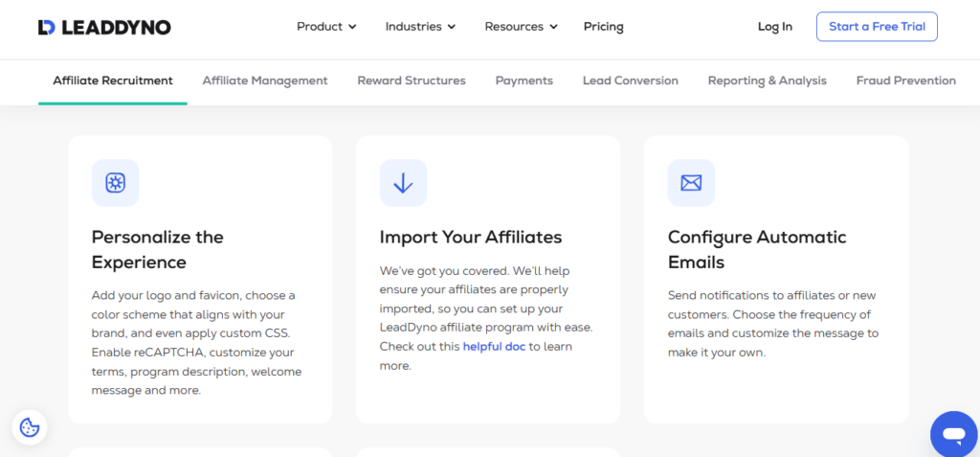This screenshot has height=457, width=980.
Task: Expand the Resources dropdown menu
Action: [521, 27]
